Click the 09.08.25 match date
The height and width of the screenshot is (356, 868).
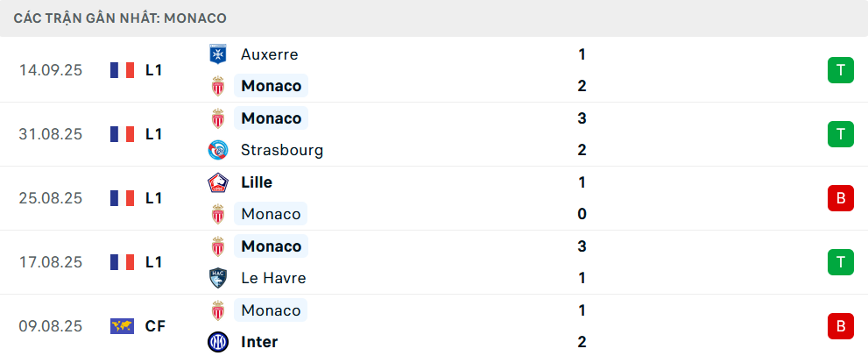pyautogui.click(x=51, y=326)
